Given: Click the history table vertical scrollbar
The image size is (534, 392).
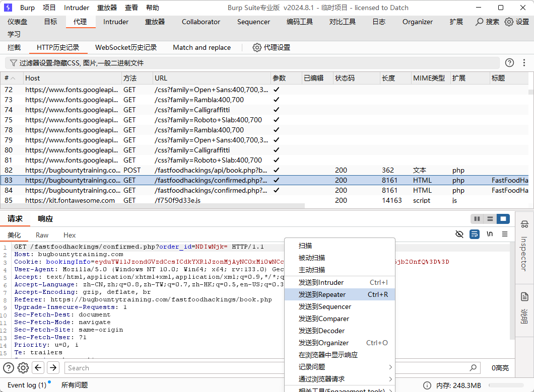Looking at the screenshot, I should click(x=530, y=92).
